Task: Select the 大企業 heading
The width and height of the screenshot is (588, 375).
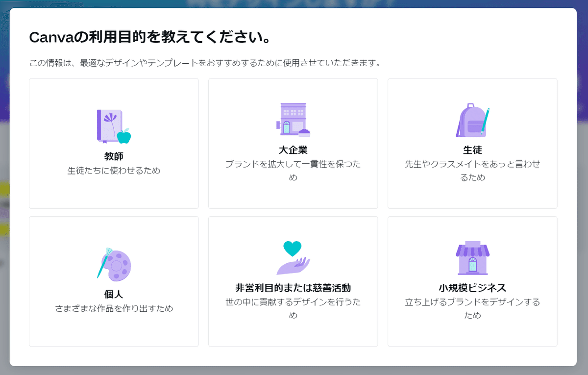Action: tap(293, 150)
